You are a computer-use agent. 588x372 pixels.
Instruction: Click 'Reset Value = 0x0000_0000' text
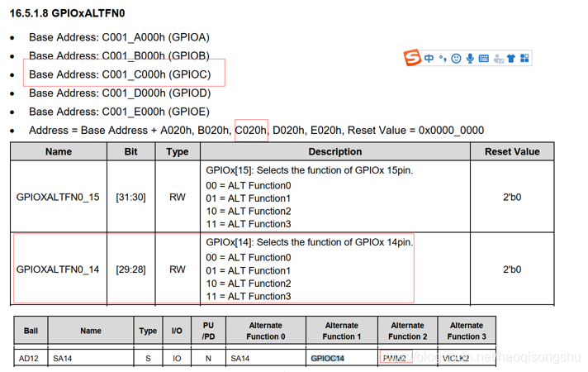click(416, 131)
